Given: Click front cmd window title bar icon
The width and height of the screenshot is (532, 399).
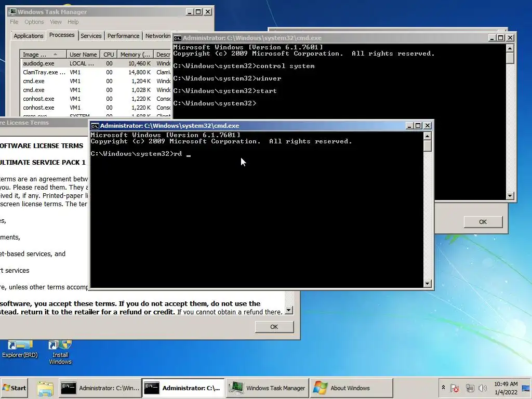Looking at the screenshot, I should (95, 126).
